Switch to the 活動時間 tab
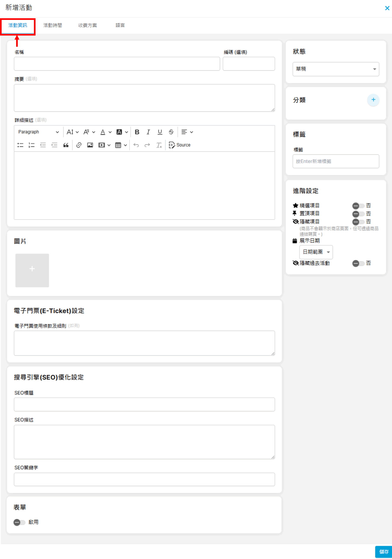The width and height of the screenshot is (392, 559). coord(53,25)
